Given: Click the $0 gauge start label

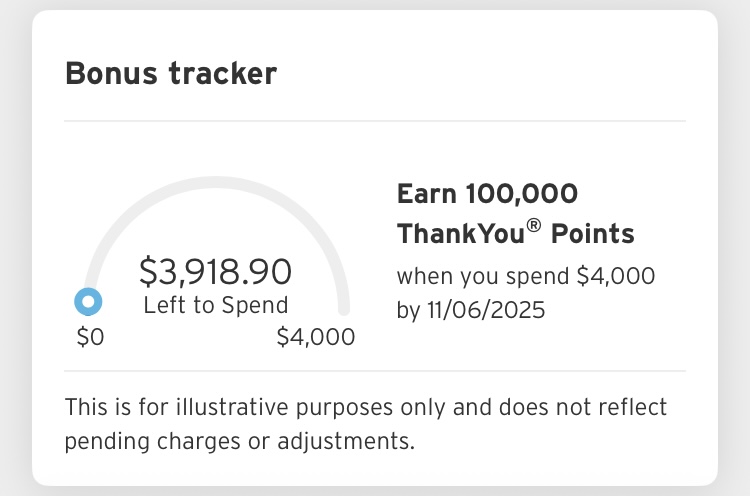Looking at the screenshot, I should [x=90, y=337].
